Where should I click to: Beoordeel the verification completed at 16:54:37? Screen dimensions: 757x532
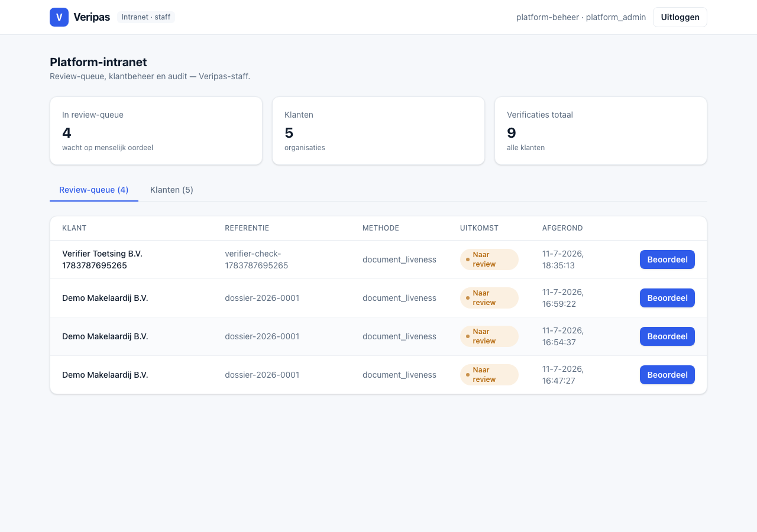(667, 336)
